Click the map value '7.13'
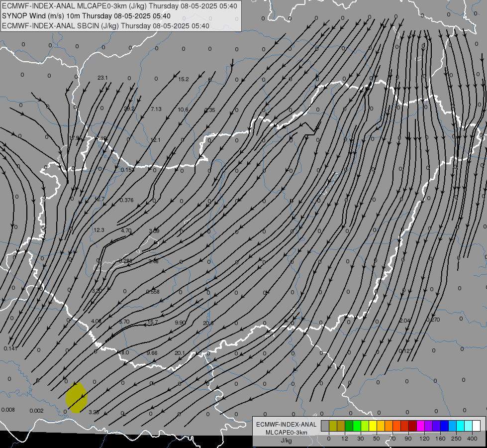Image resolution: width=487 pixels, height=448 pixels. tap(156, 109)
